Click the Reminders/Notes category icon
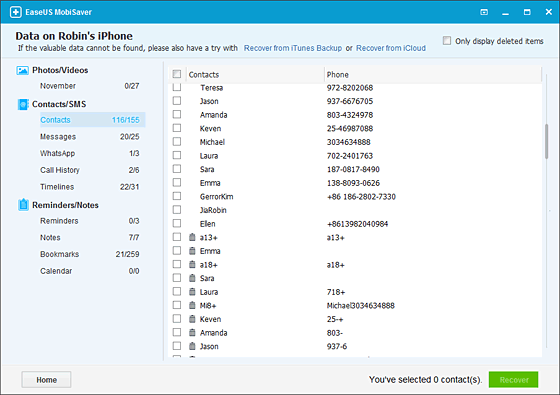The height and width of the screenshot is (395, 560). coord(23,205)
